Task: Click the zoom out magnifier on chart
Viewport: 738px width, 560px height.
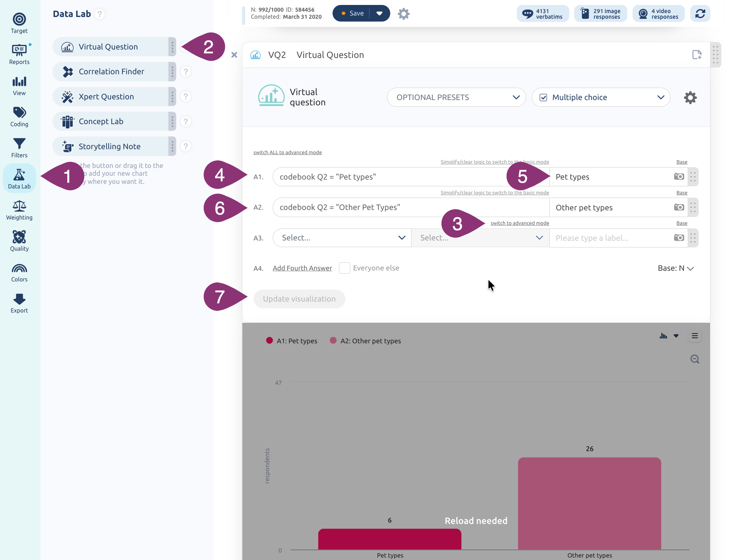Action: click(x=695, y=359)
